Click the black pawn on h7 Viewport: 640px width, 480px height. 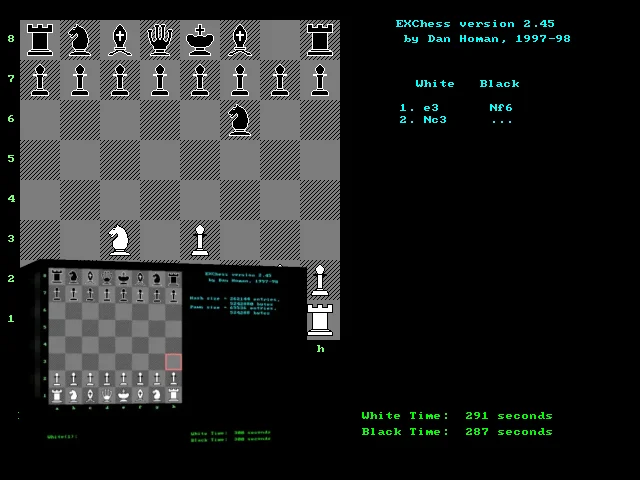[320, 80]
